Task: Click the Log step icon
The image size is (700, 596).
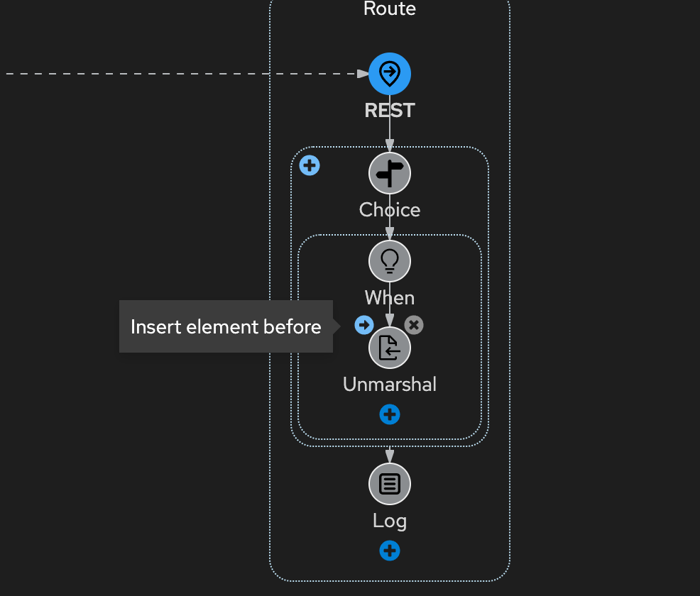Action: (390, 483)
